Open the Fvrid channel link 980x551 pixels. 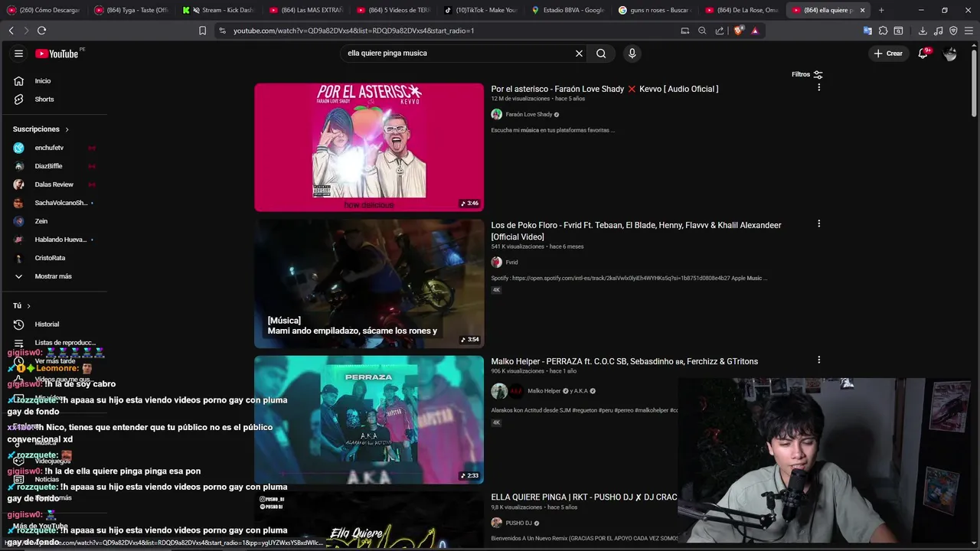pos(511,262)
